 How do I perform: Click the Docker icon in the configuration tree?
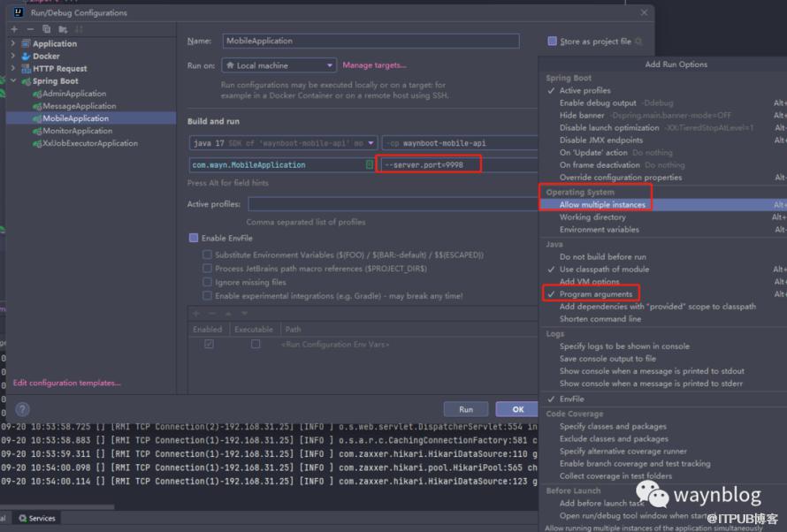tap(26, 57)
